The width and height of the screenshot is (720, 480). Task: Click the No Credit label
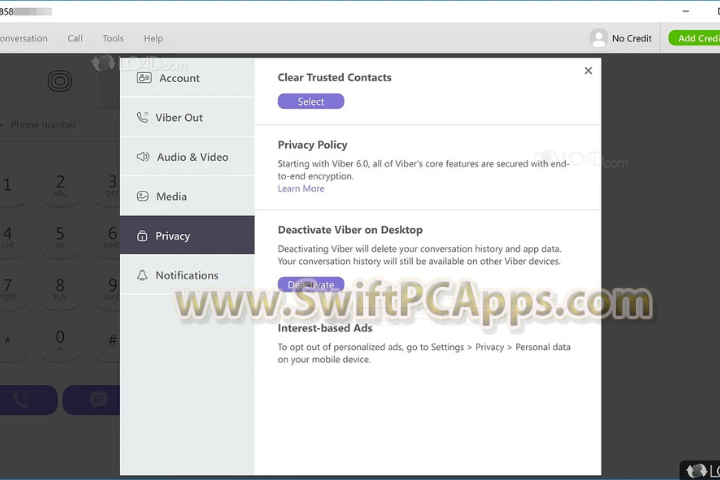631,39
